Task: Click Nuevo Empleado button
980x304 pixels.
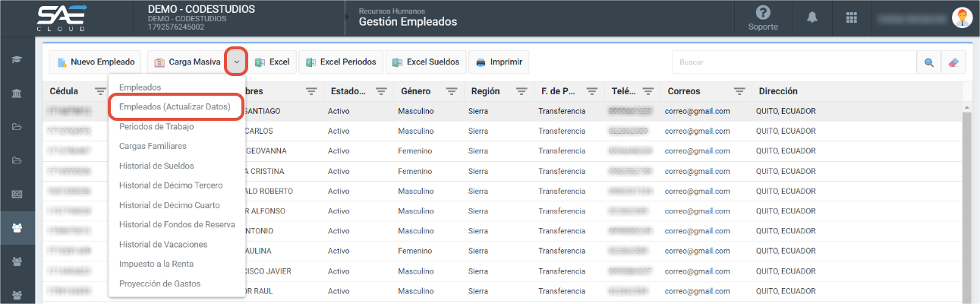Action: [x=96, y=62]
